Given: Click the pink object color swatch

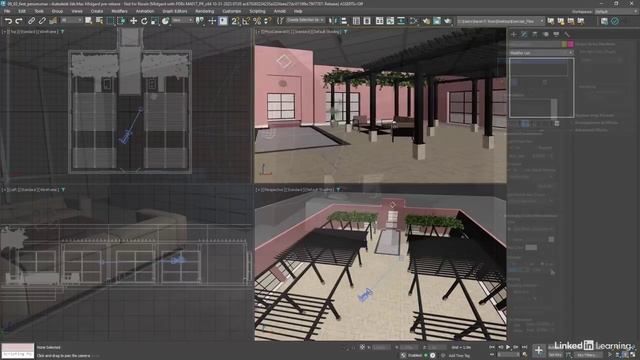Looking at the screenshot, I should coord(570,44).
